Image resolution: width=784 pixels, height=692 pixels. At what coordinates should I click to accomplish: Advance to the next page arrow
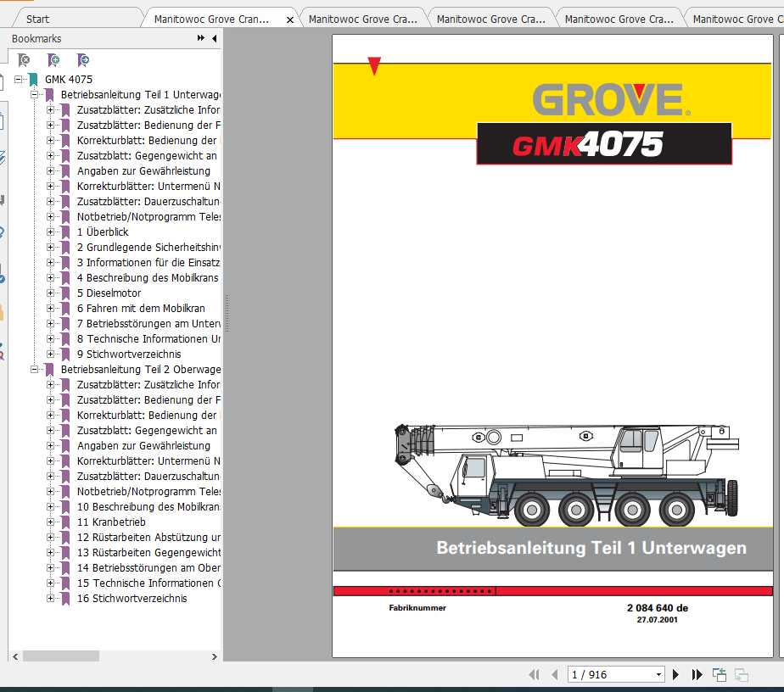coord(675,673)
